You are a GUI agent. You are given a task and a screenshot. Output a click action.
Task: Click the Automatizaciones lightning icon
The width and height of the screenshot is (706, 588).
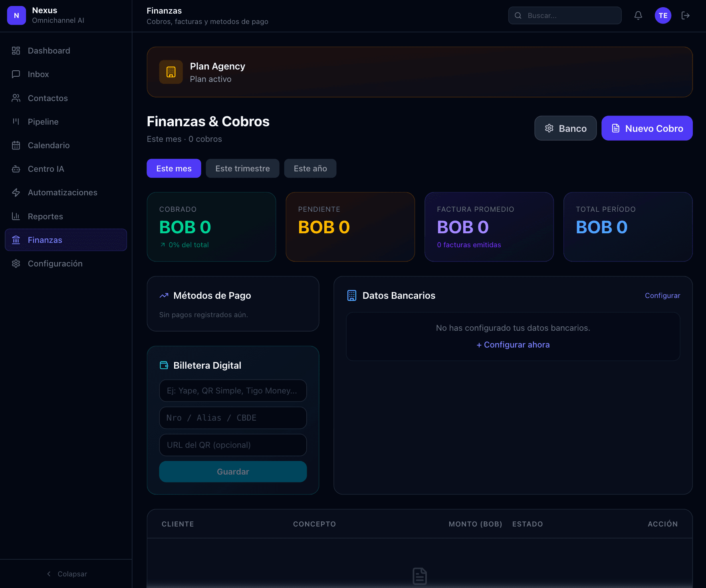point(16,193)
